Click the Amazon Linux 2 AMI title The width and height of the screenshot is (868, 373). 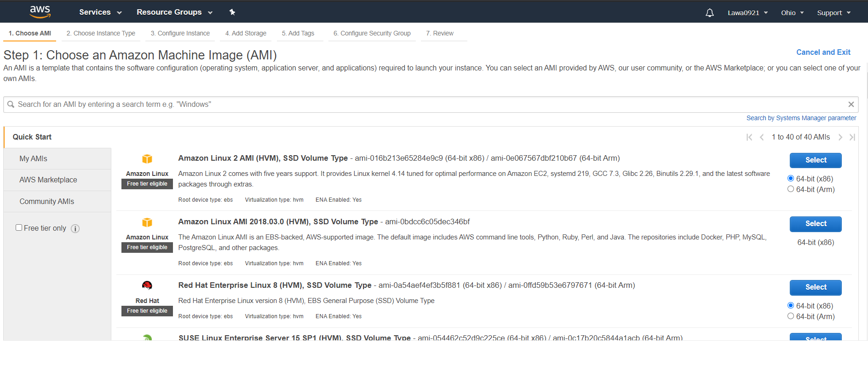point(263,158)
